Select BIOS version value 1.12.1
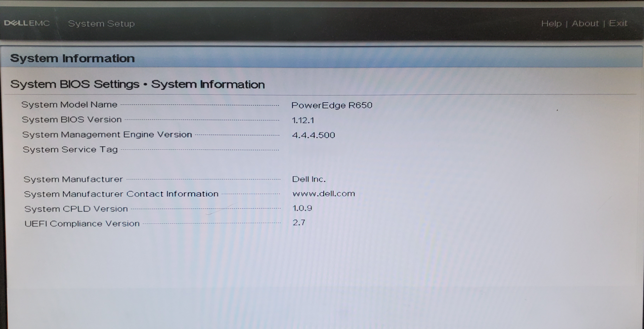The height and width of the screenshot is (329, 644). click(x=303, y=120)
